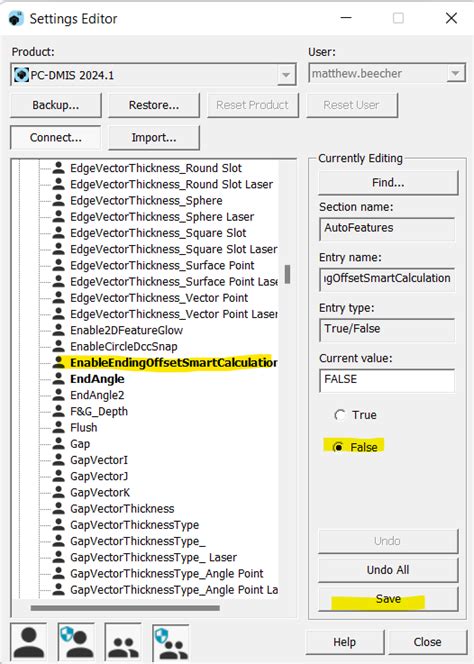This screenshot has height=664, width=474.
Task: Select the single user settings icon
Action: (x=29, y=642)
